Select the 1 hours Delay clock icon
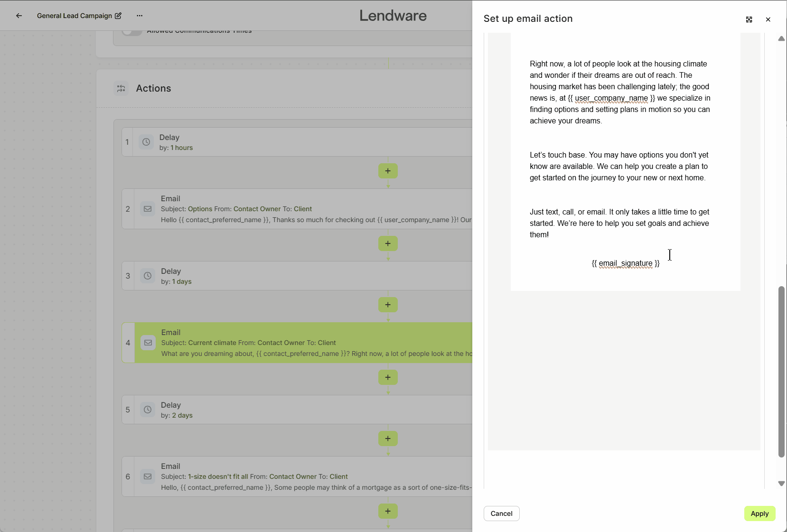787x532 pixels. [146, 142]
